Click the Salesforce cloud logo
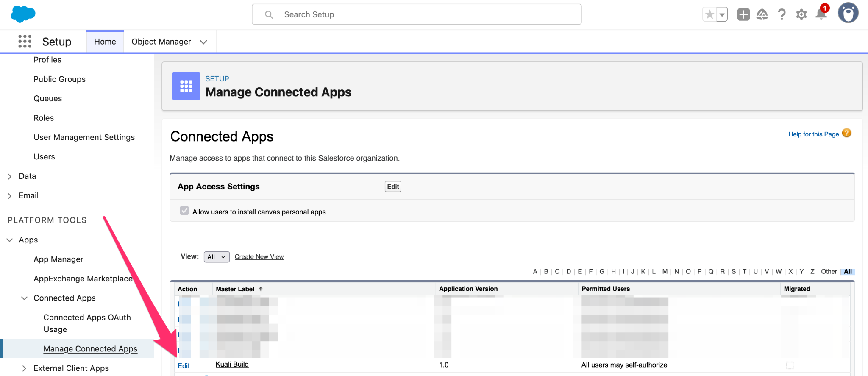This screenshot has height=376, width=868. [23, 14]
